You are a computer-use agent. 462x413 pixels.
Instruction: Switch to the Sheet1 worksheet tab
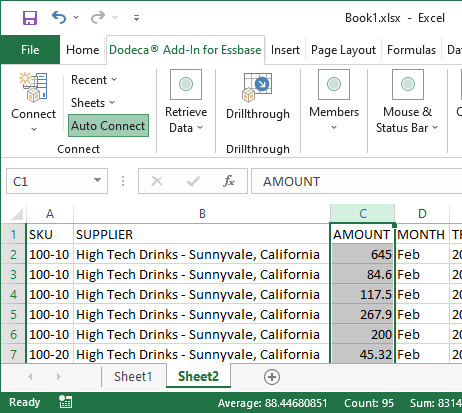tap(133, 376)
